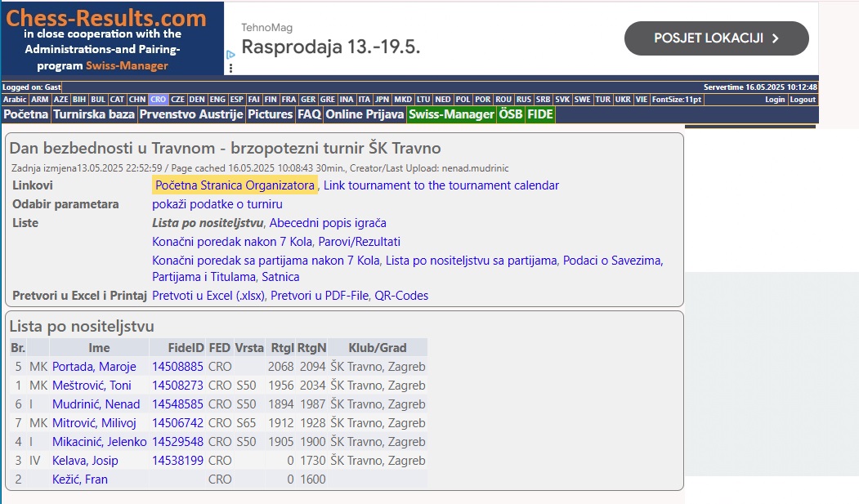Screen dimensions: 859x504
Task: Click the green Swiss-Manager link
Action: coord(451,114)
